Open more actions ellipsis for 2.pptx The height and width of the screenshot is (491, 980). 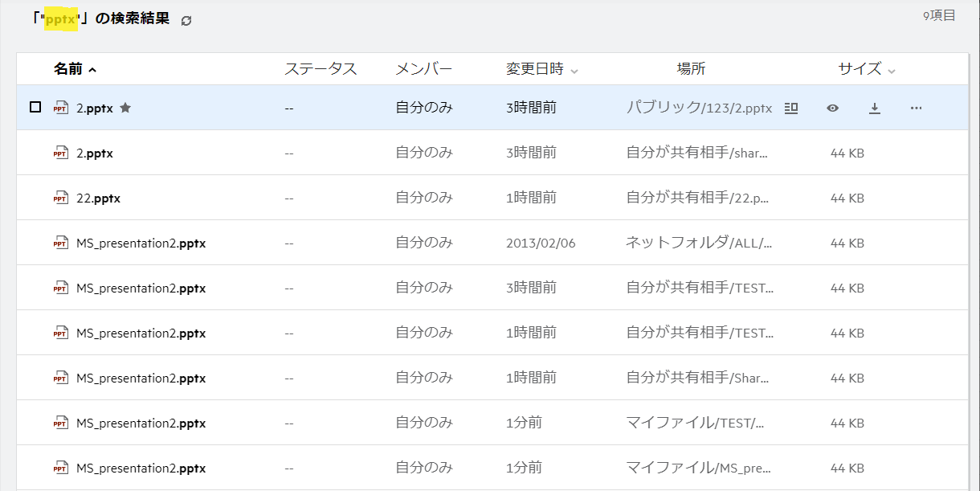[916, 108]
